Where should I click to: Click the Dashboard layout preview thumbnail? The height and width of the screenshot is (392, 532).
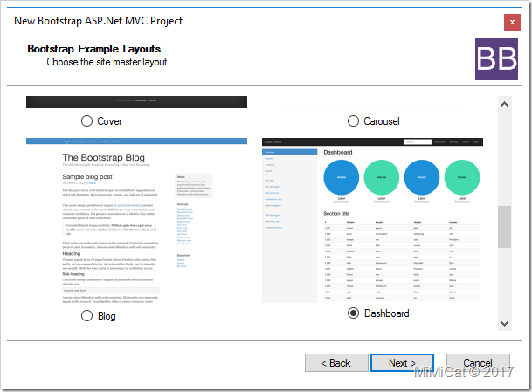click(372, 220)
